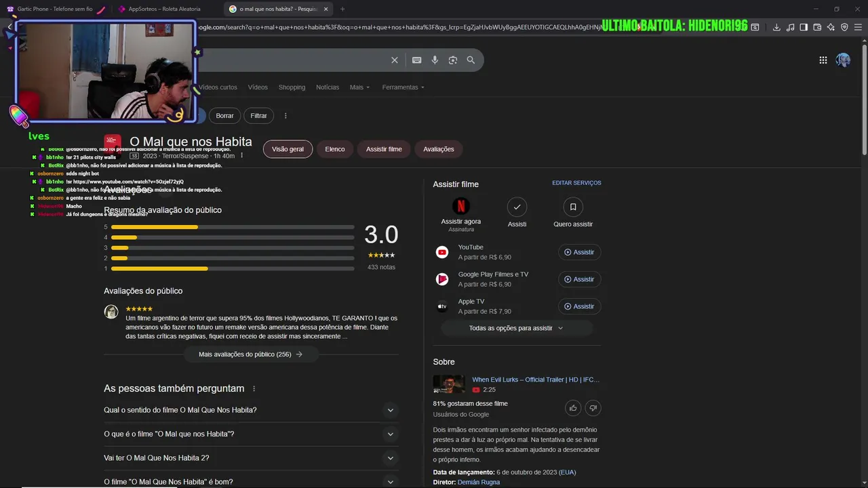The image size is (868, 488).
Task: Open three-dot menu beside As pessoas também perguntam
Action: (x=254, y=389)
